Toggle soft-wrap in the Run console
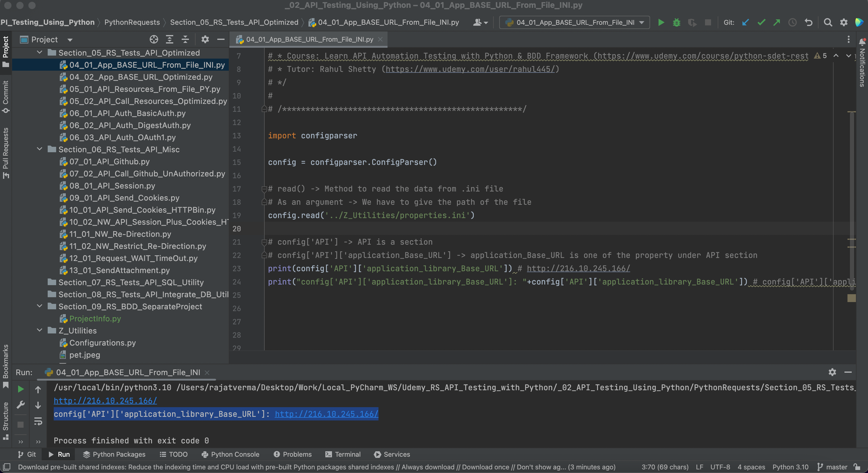The width and height of the screenshot is (868, 473). [x=38, y=421]
